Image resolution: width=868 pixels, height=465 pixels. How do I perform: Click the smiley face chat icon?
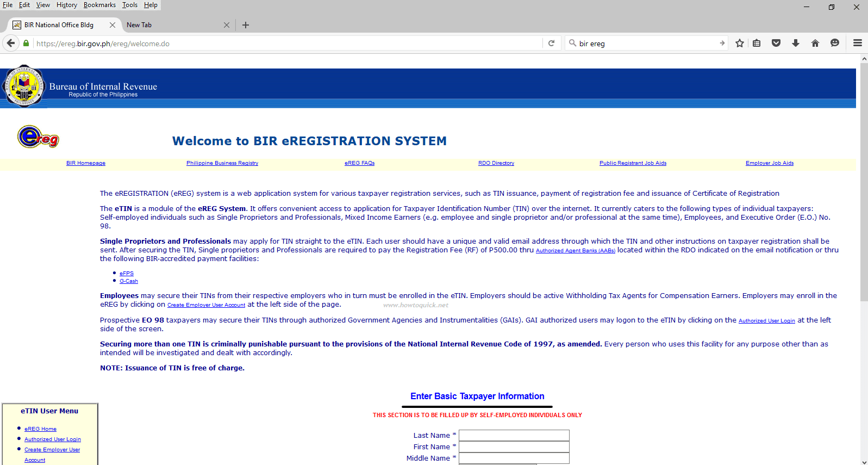click(835, 43)
